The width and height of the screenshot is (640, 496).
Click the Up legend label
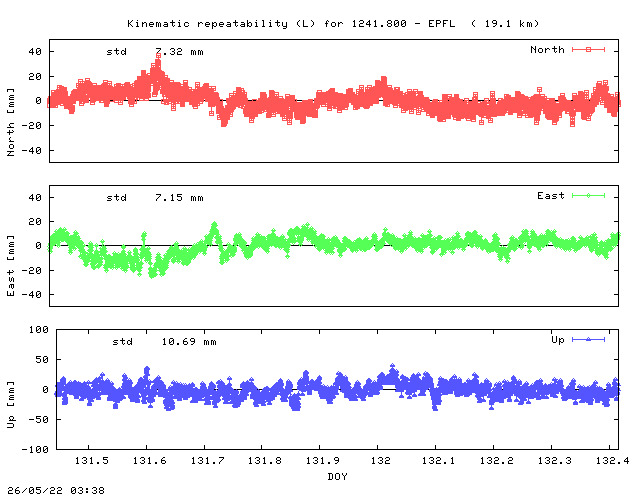coord(558,340)
